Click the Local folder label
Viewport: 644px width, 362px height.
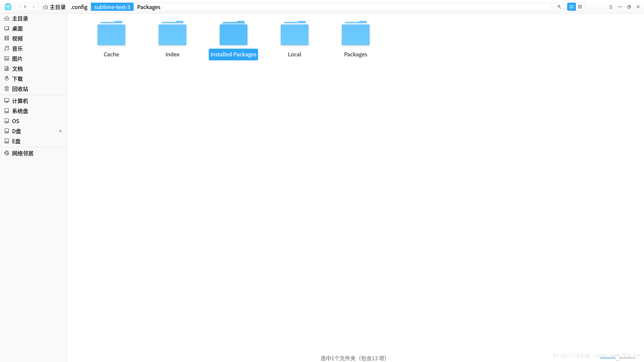tap(294, 54)
